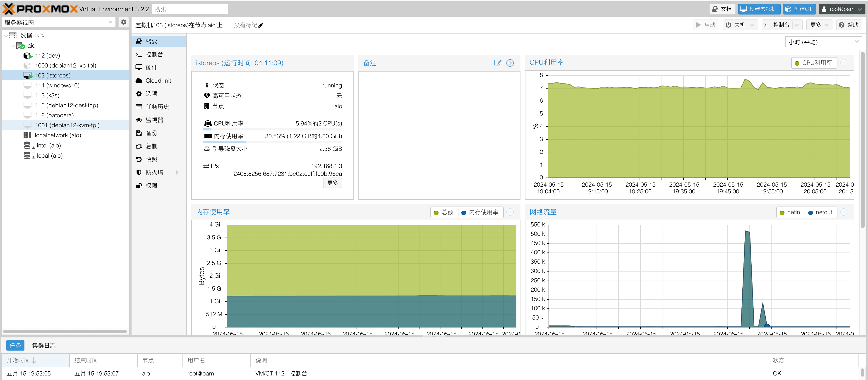The width and height of the screenshot is (868, 380).
Task: Open the Snapshots menu item
Action: (x=151, y=159)
